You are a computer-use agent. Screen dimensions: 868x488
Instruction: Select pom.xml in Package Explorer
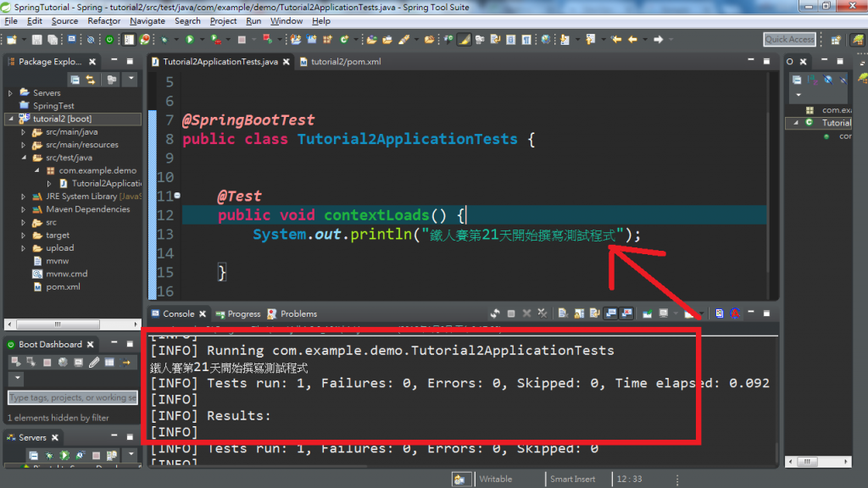point(57,286)
